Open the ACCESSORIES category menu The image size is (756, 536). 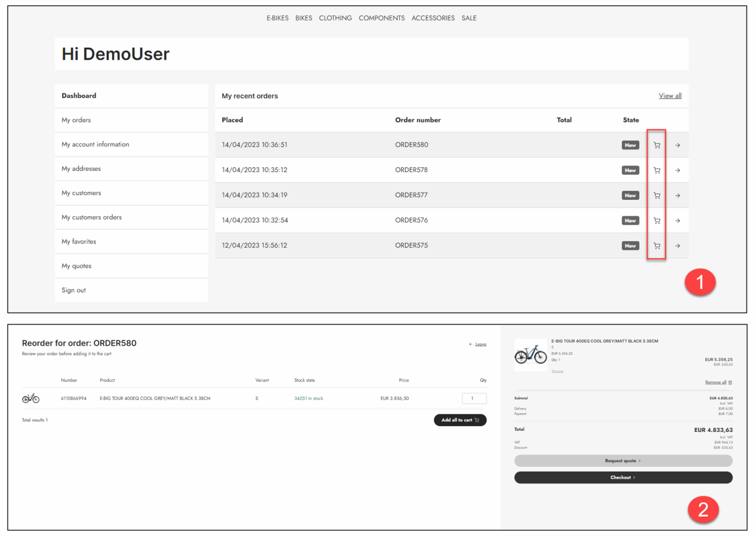coord(433,18)
